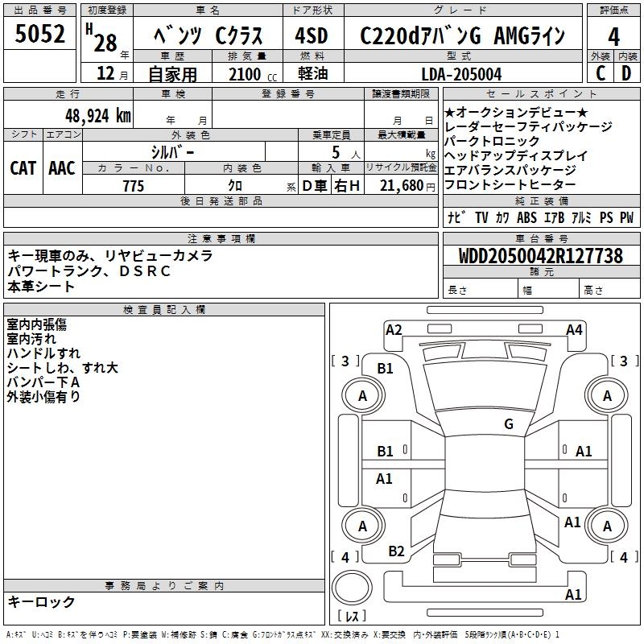This screenshot has height=644, width=644.
Task: Click the windshield G mark
Action: tap(509, 423)
